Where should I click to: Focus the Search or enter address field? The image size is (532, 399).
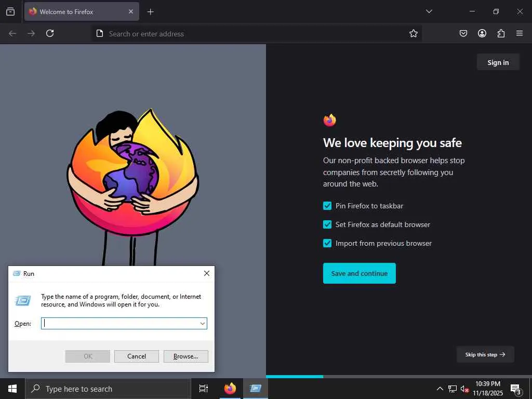pos(256,34)
